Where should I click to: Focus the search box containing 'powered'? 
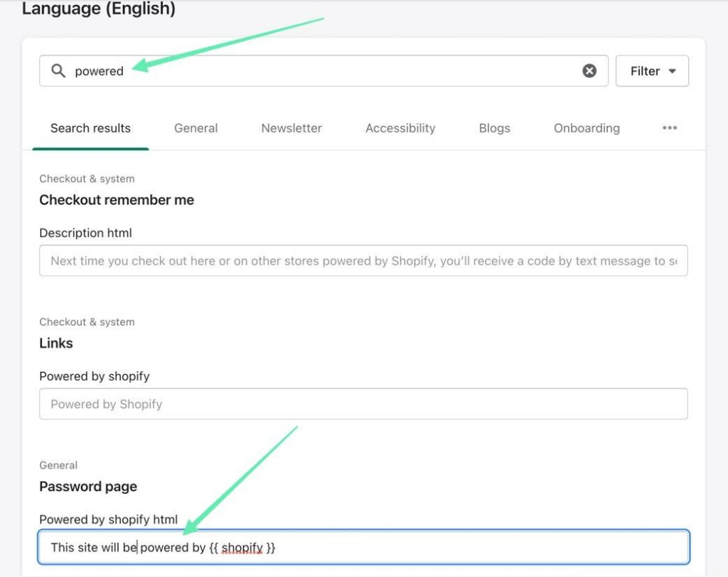click(320, 71)
